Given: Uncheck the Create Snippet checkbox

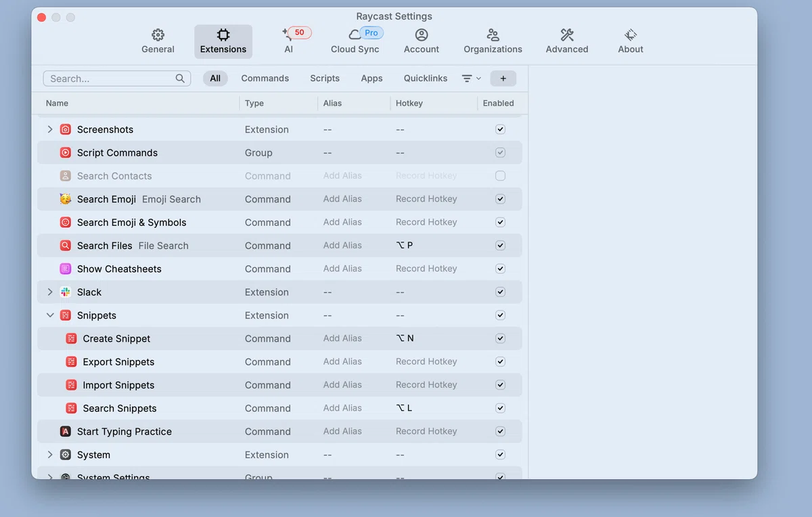Looking at the screenshot, I should [500, 338].
